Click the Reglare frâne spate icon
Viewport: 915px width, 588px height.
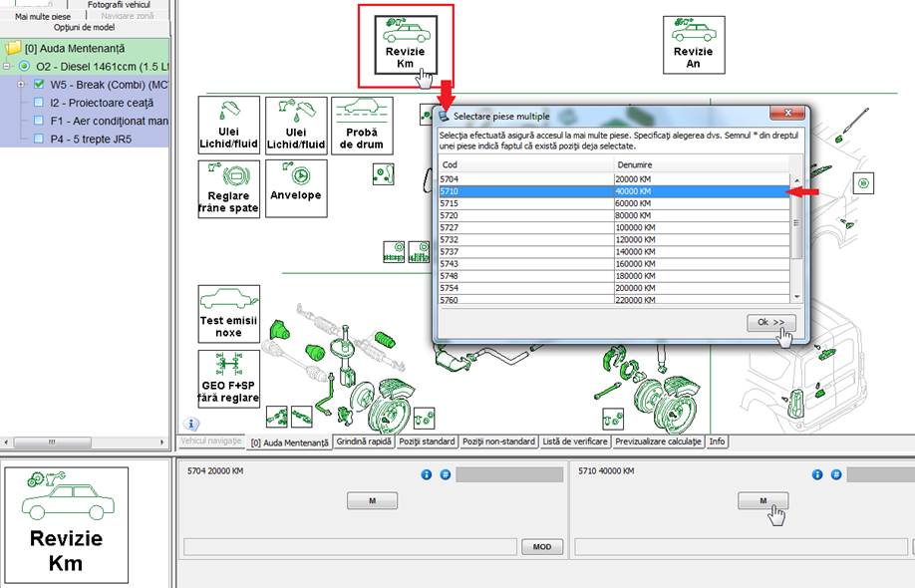(228, 188)
